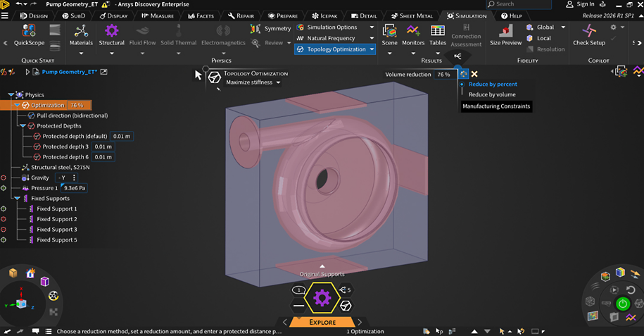Viewport: 644px width, 336px height.
Task: Go to next stage arrow beside Explore
Action: coord(360,322)
